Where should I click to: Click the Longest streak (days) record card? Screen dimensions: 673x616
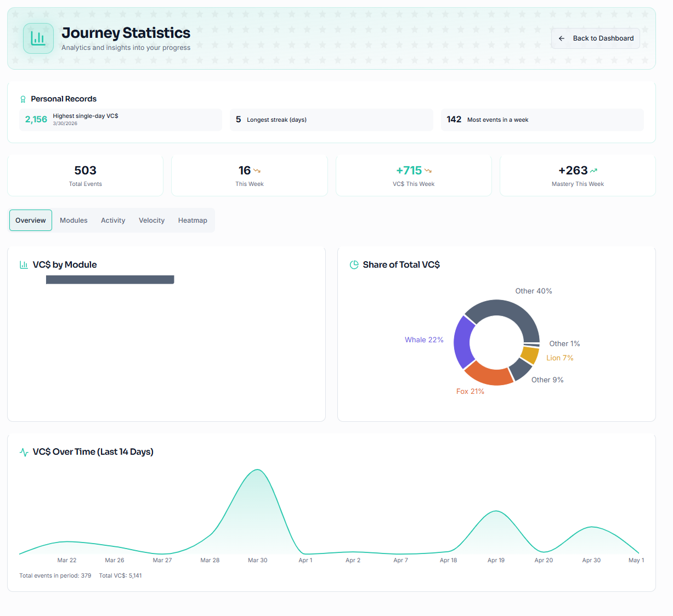pyautogui.click(x=331, y=120)
